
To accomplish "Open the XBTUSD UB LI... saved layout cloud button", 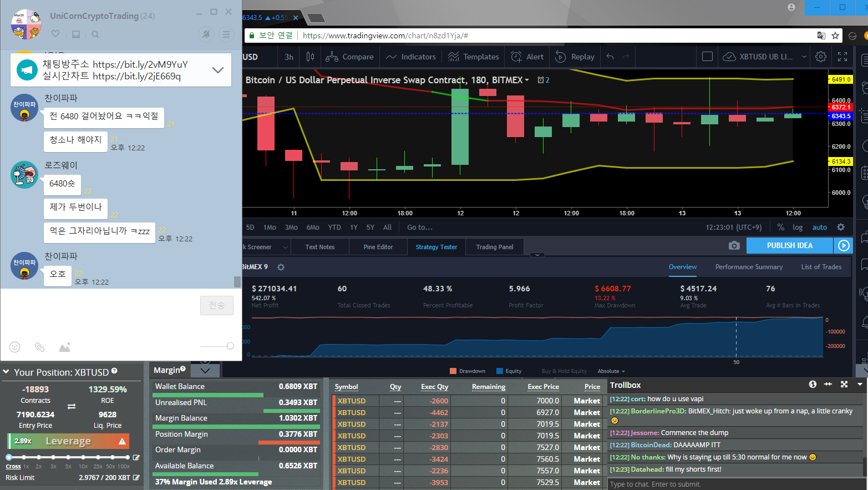I will coord(758,57).
